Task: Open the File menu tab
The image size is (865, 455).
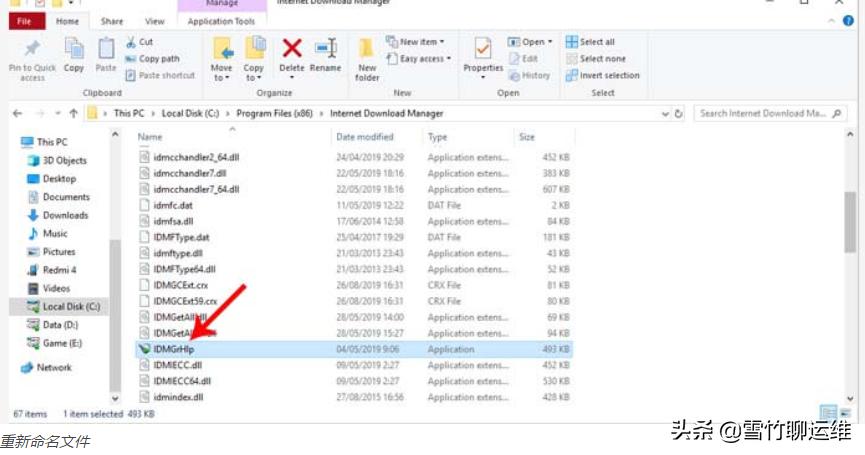Action: [24, 21]
